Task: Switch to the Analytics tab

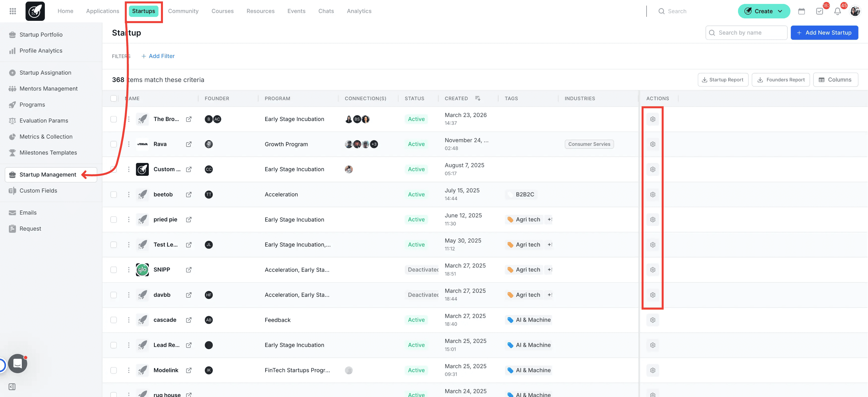Action: click(359, 11)
